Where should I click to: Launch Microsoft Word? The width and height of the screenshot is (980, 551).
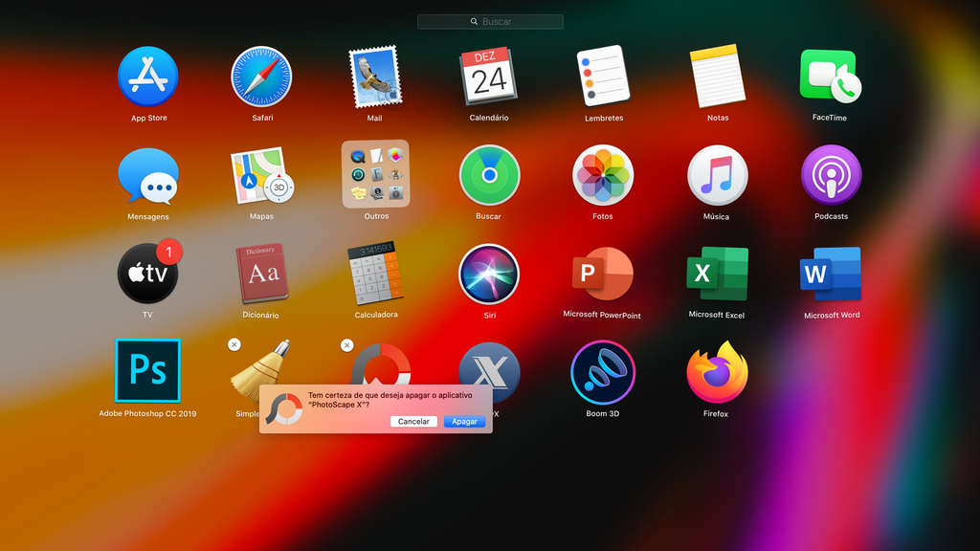click(831, 274)
